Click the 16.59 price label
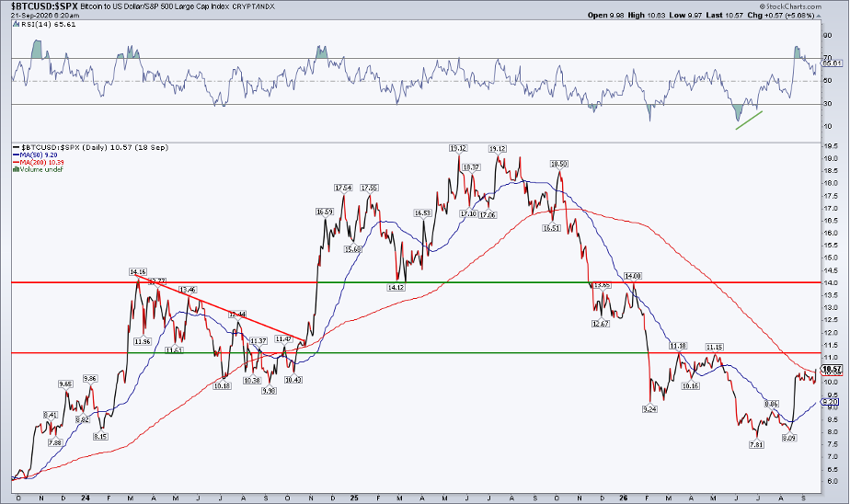This screenshot has width=850, height=504. (324, 212)
